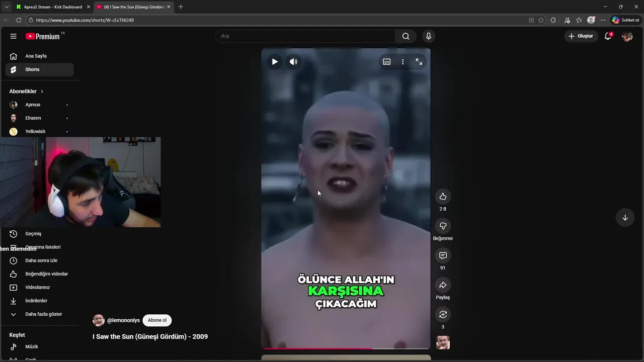The width and height of the screenshot is (644, 362).
Task: Close the I Saw the Sun tab
Action: [169, 7]
